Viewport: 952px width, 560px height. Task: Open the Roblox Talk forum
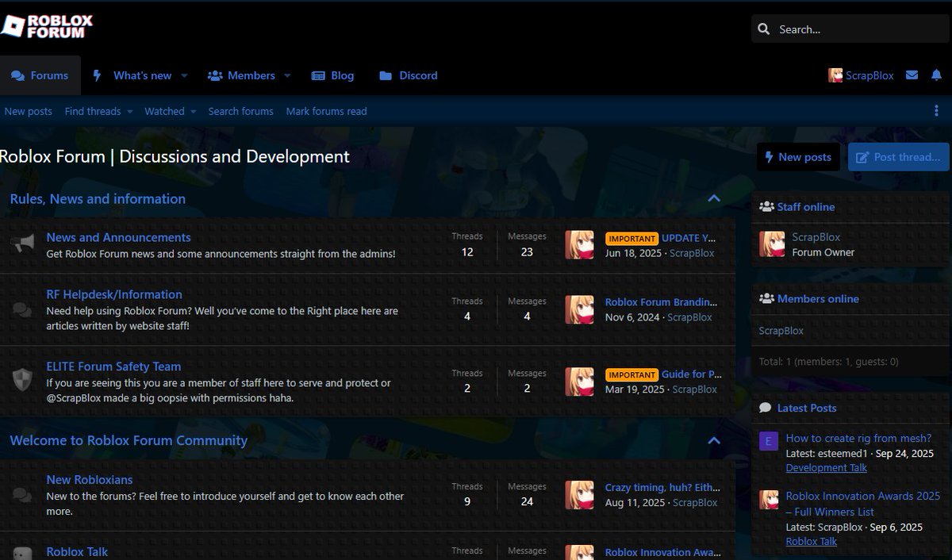pyautogui.click(x=77, y=552)
